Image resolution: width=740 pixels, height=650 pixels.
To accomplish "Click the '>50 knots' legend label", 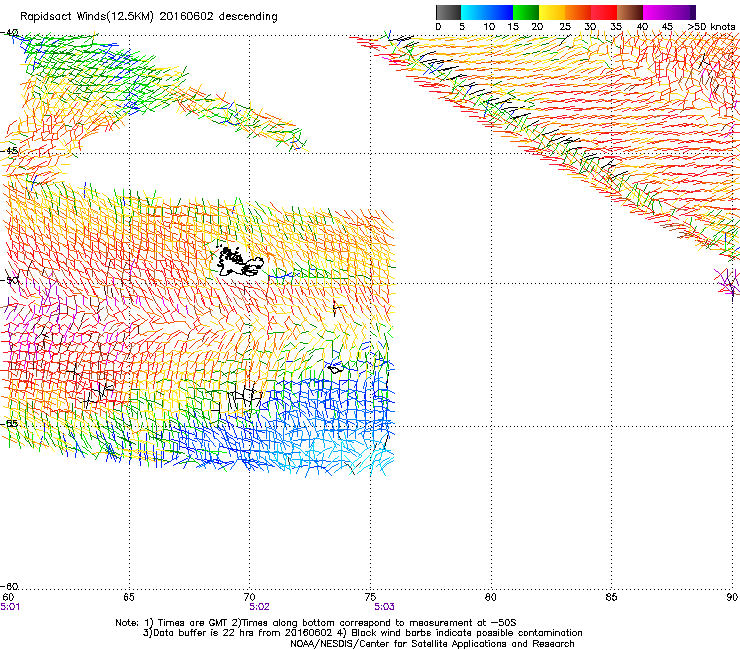I will [711, 27].
